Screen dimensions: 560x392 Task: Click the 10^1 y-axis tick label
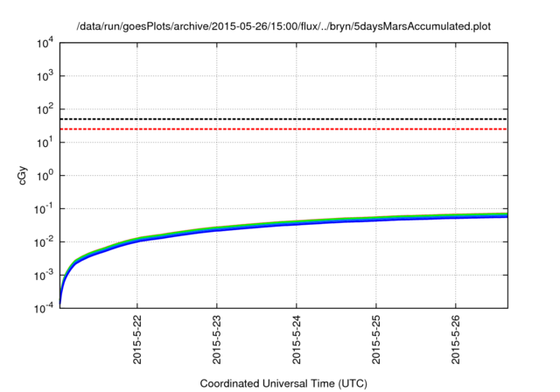pyautogui.click(x=45, y=143)
